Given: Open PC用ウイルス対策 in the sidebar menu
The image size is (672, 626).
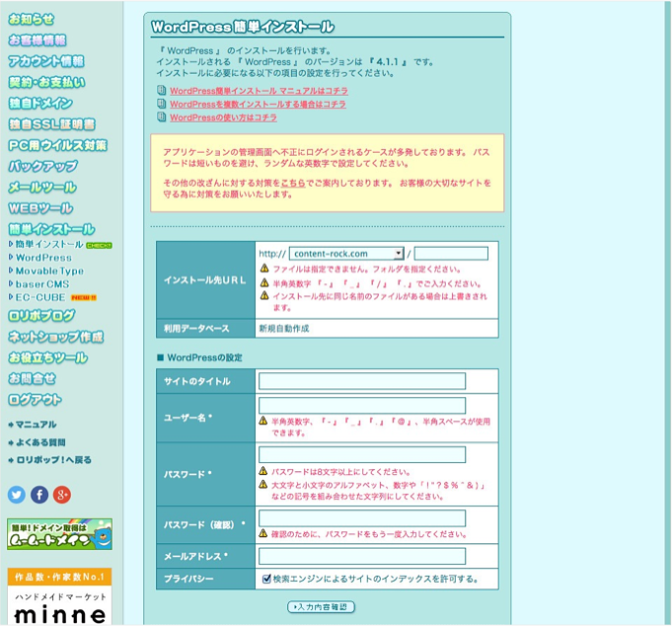Looking at the screenshot, I should 58,145.
